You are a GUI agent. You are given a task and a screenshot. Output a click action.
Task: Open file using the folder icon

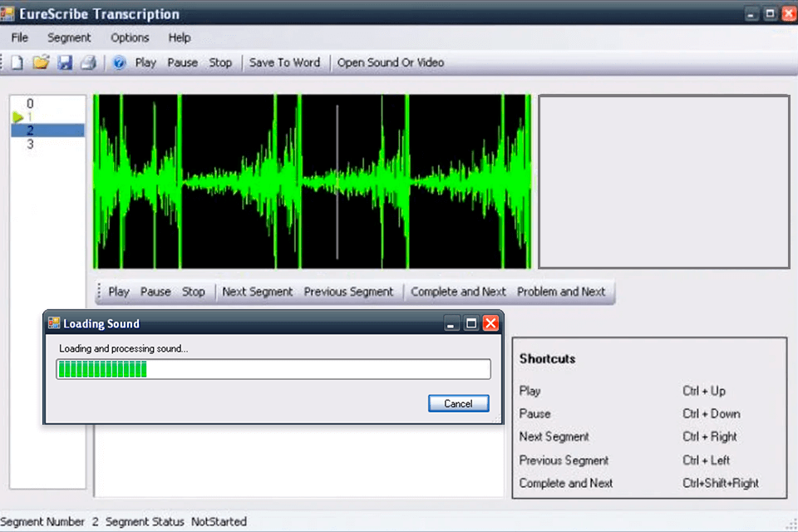click(41, 62)
